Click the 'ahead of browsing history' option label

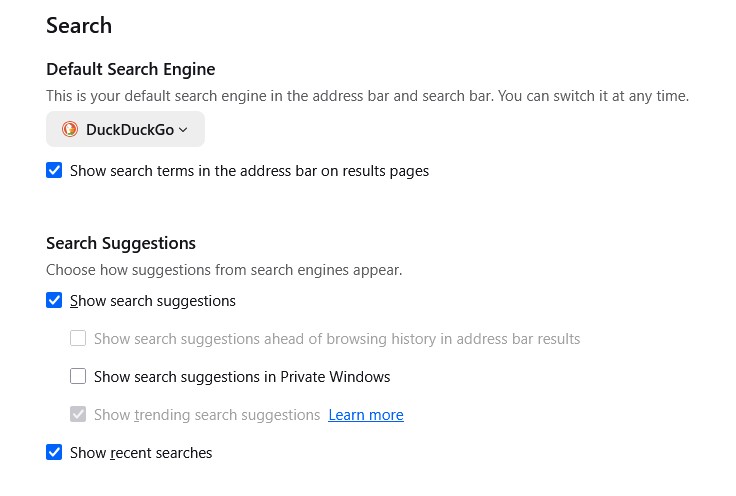click(x=337, y=339)
